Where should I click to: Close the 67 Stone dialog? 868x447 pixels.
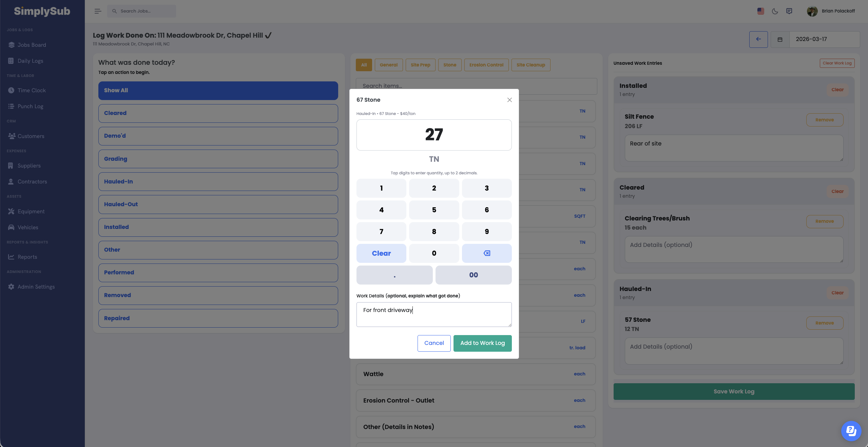click(509, 100)
